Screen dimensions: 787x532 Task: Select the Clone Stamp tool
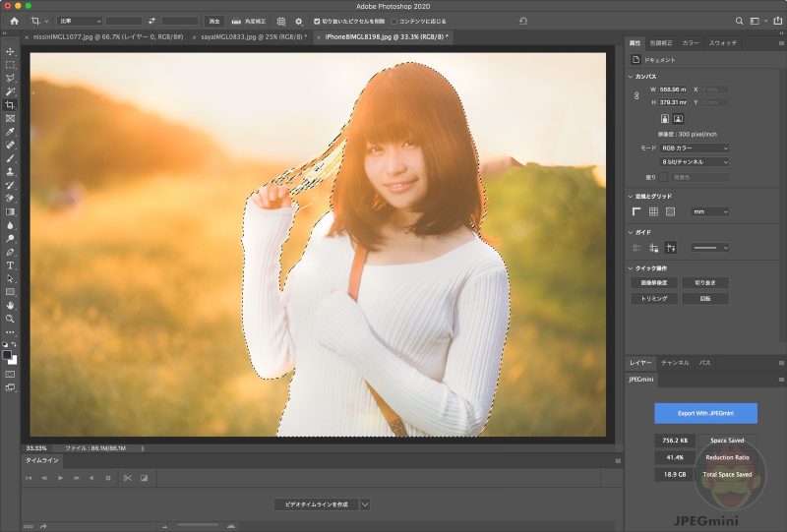coord(10,172)
